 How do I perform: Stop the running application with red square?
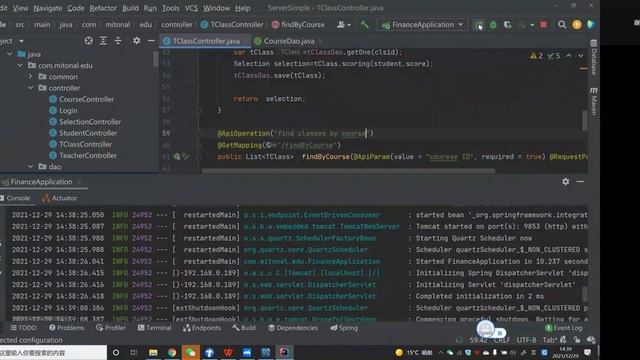[543, 25]
